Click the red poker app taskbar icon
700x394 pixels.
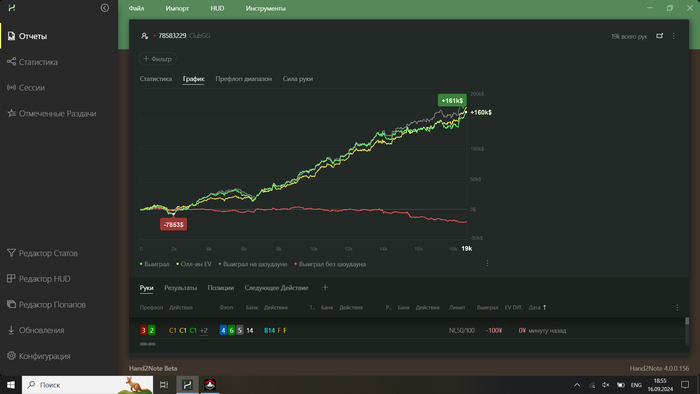coord(210,385)
